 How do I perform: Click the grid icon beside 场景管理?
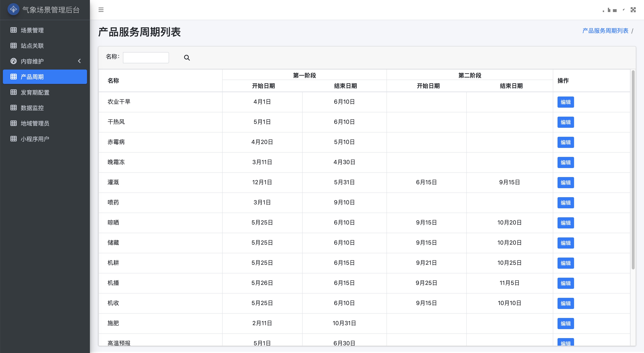(x=13, y=30)
